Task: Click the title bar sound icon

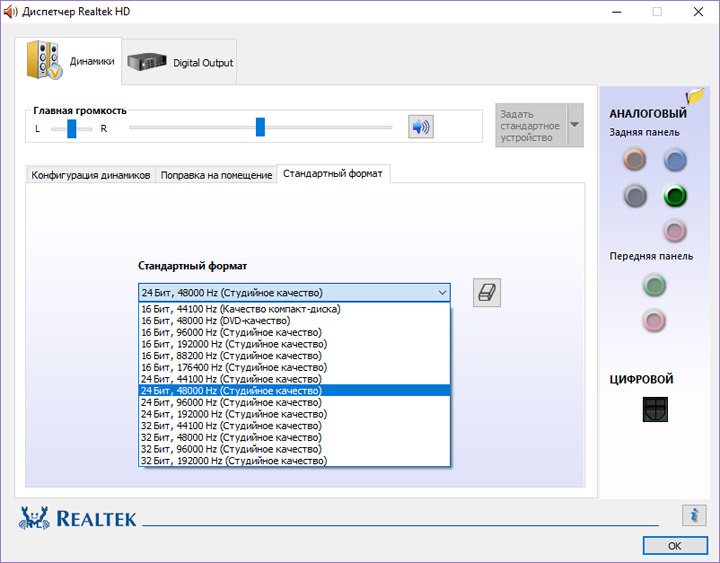Action: [x=10, y=11]
